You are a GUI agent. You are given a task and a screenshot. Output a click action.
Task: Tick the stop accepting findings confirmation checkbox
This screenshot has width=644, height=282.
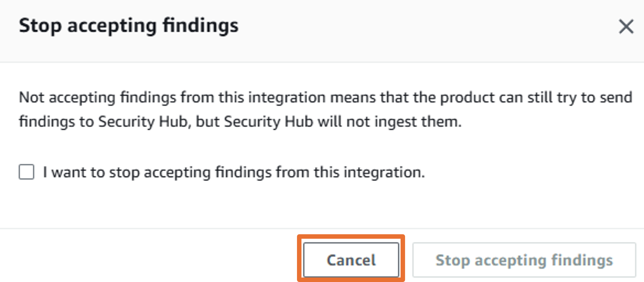[x=27, y=172]
